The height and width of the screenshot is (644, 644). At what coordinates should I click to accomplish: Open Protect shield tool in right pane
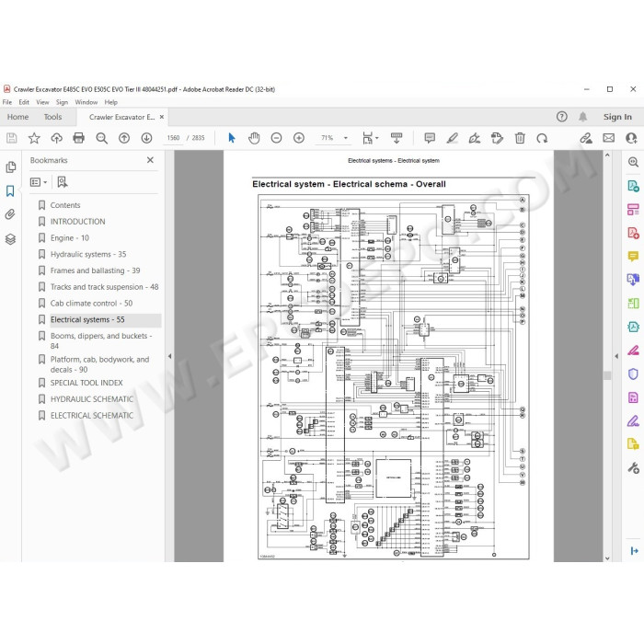click(x=633, y=374)
